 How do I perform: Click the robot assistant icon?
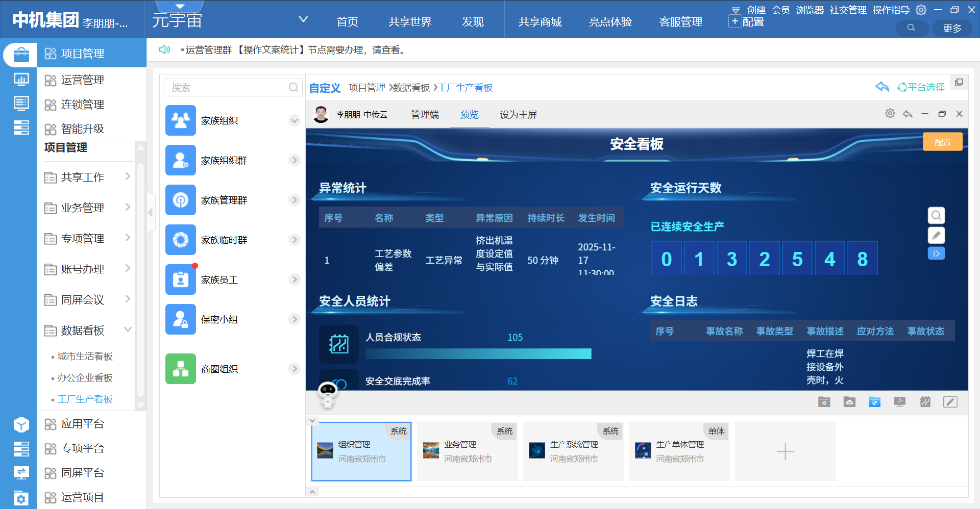tap(327, 395)
